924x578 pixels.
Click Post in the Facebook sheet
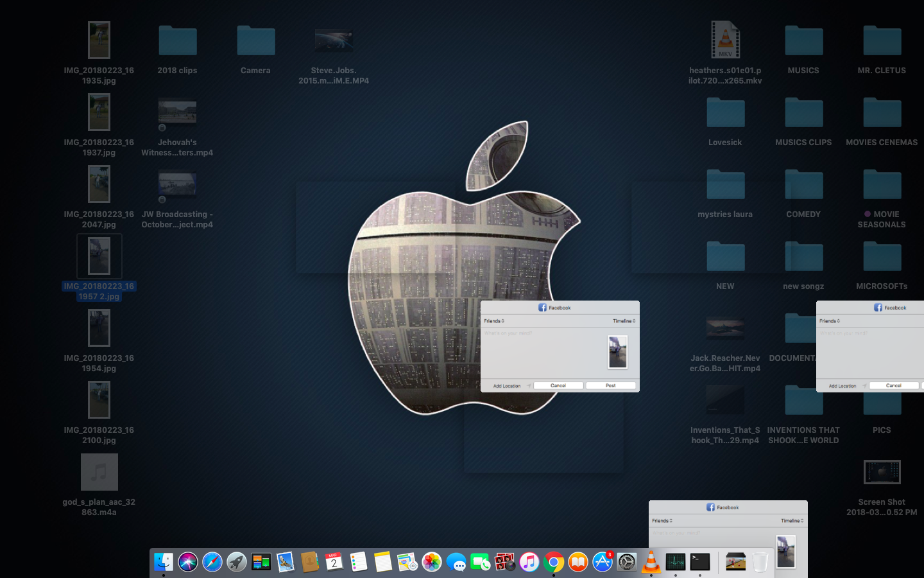pos(610,385)
